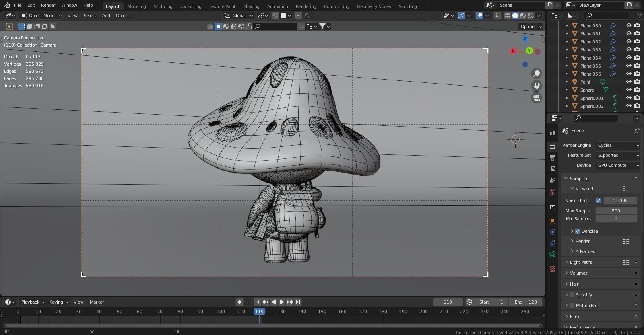Toggle viewport overlays display
This screenshot has height=335, width=644.
tap(479, 16)
